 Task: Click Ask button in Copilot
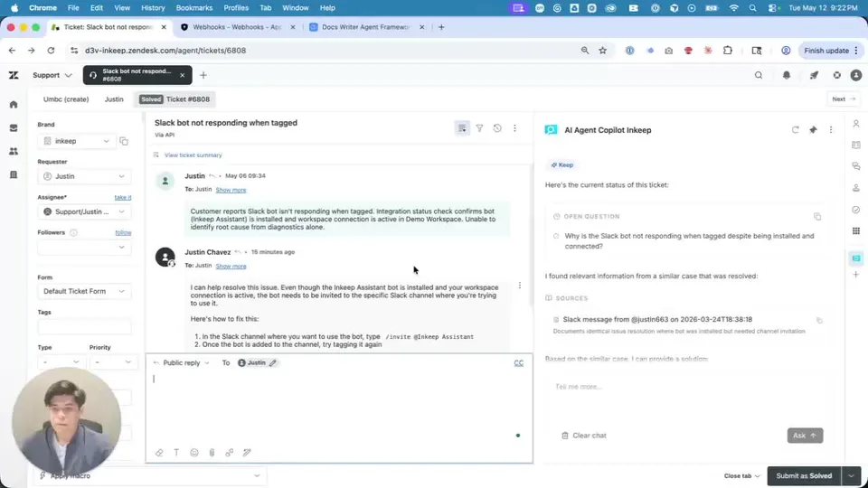805,436
